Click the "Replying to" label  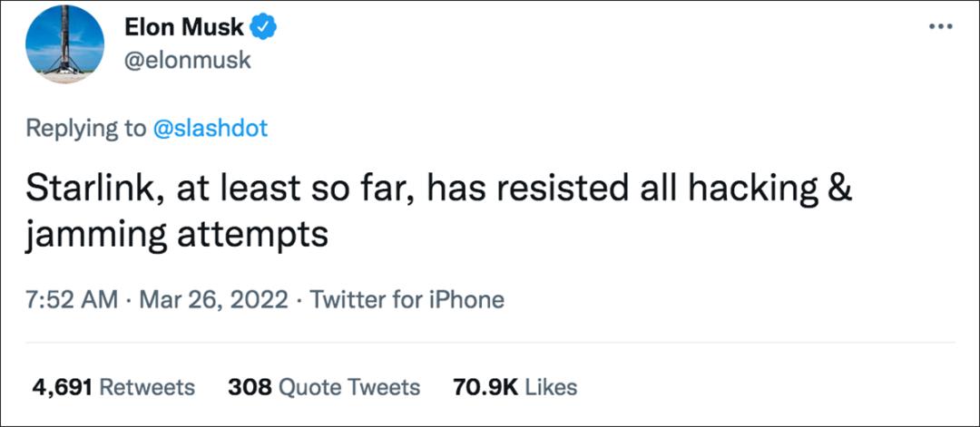coord(85,129)
